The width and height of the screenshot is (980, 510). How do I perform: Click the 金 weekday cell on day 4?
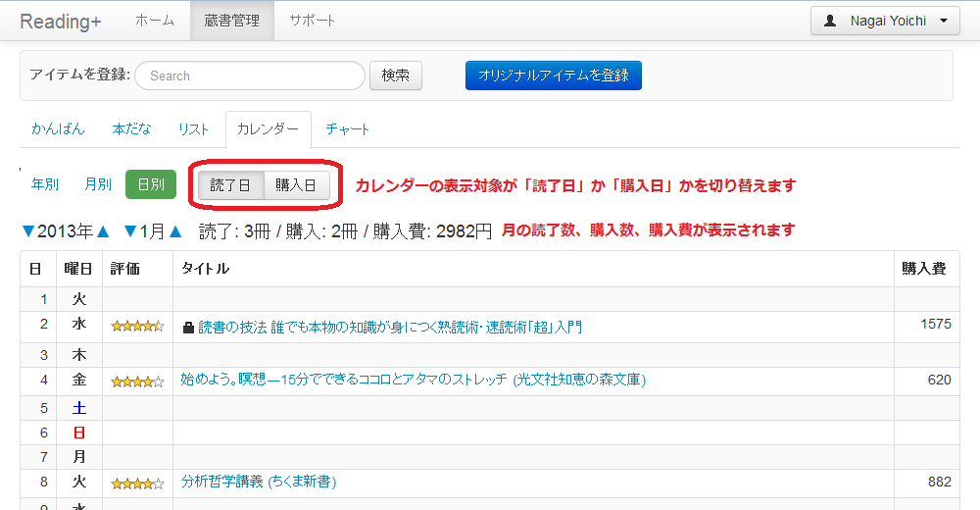click(x=79, y=380)
